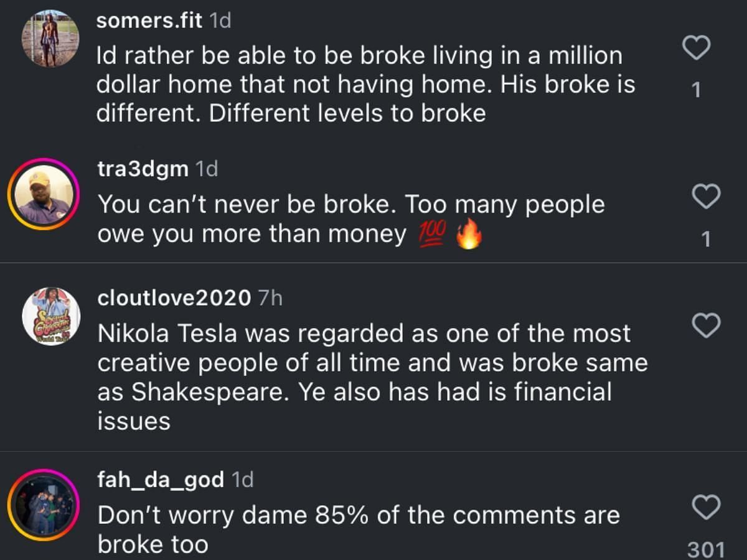Open the somers.fit username link
Viewport: 747px width, 560px height.
click(x=149, y=21)
